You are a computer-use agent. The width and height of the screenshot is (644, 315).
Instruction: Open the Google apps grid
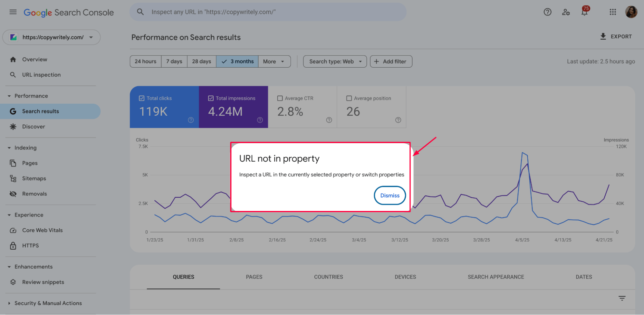pyautogui.click(x=613, y=12)
